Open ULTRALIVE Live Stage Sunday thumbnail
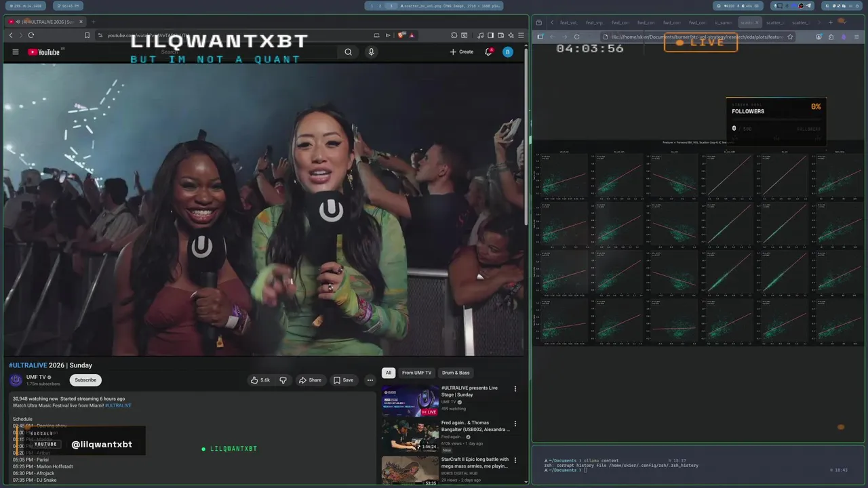This screenshot has height=488, width=868. pyautogui.click(x=410, y=400)
